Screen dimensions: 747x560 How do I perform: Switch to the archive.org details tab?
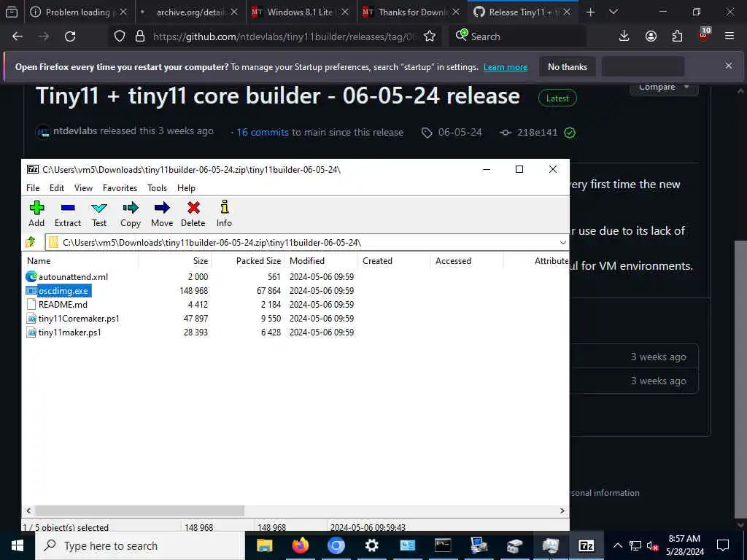[x=190, y=12]
